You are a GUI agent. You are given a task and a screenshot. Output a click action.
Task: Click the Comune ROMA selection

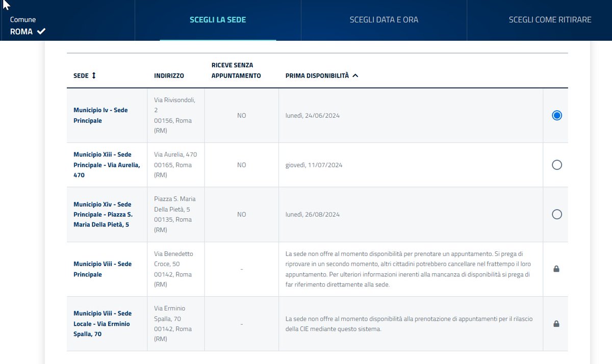pyautogui.click(x=28, y=25)
